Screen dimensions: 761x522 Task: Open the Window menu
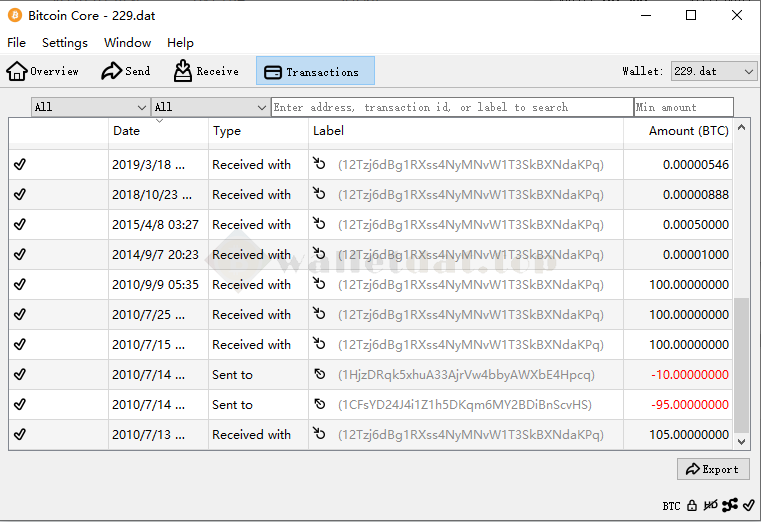pyautogui.click(x=127, y=43)
